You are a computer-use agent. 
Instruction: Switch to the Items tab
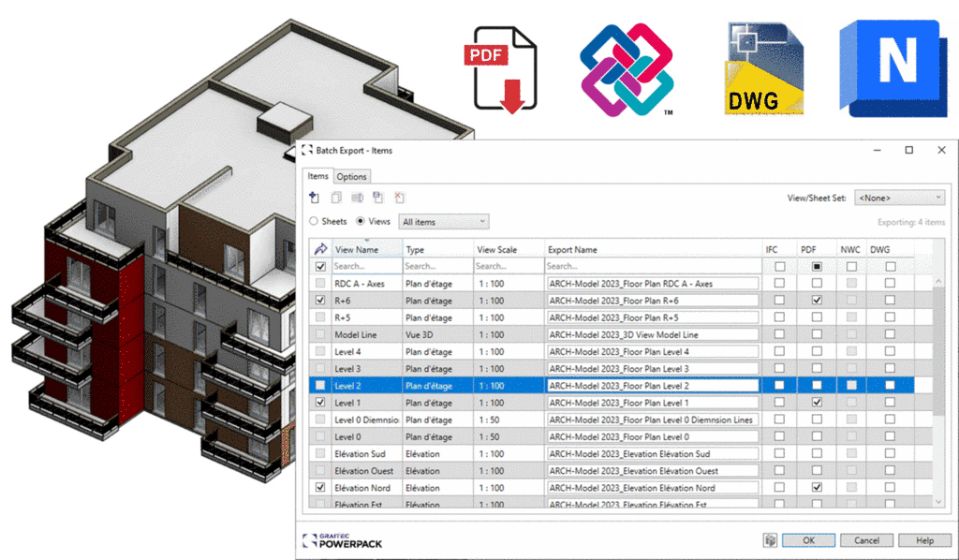(317, 176)
